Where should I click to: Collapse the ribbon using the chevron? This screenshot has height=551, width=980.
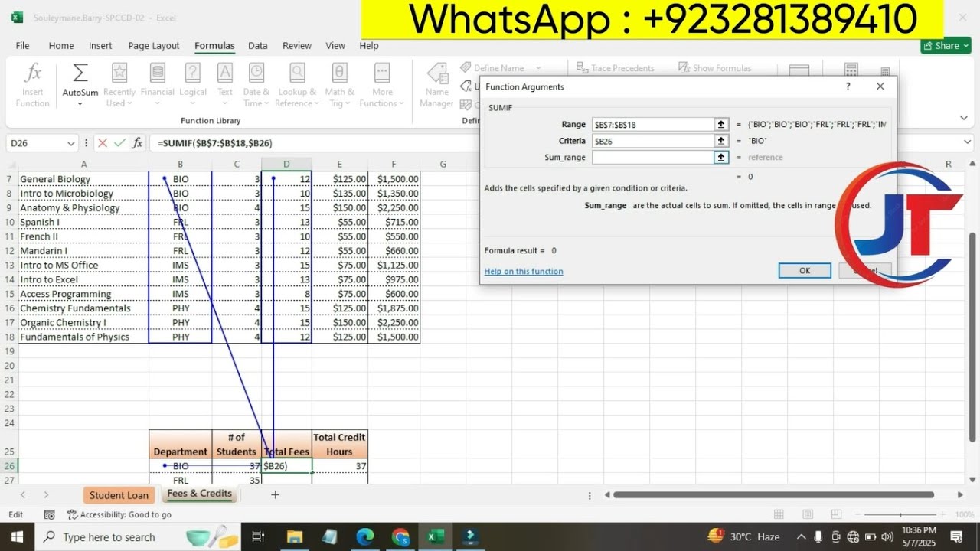[x=963, y=118]
